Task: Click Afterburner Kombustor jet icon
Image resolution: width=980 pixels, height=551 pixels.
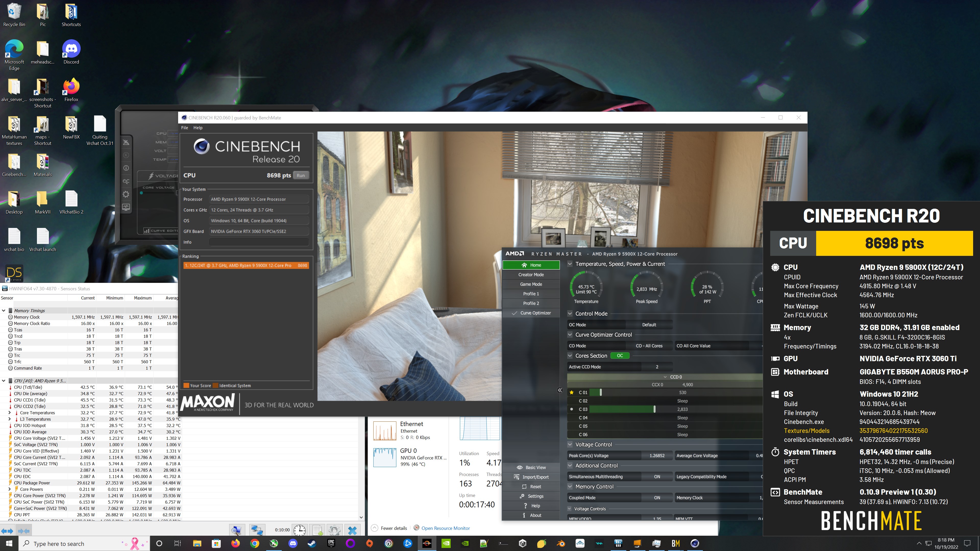Action: tap(126, 142)
